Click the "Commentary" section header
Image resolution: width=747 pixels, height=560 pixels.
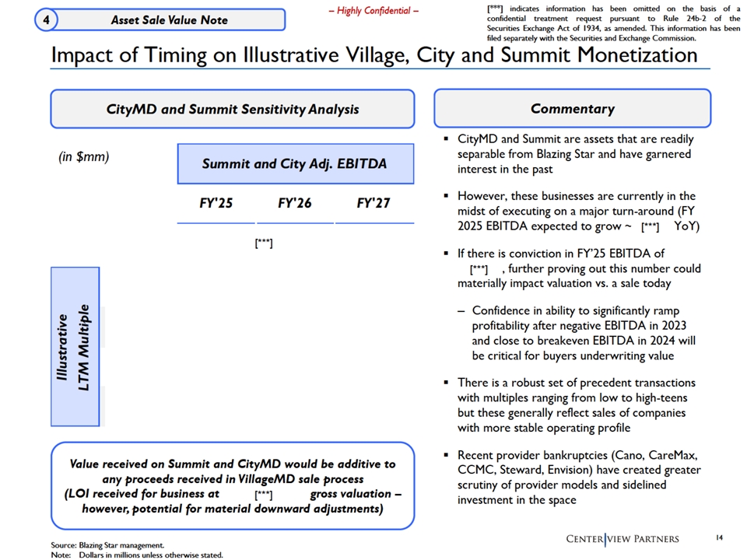coord(572,109)
